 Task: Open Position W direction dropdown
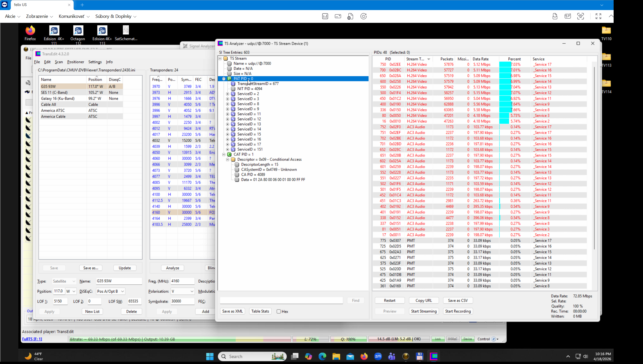(71, 291)
